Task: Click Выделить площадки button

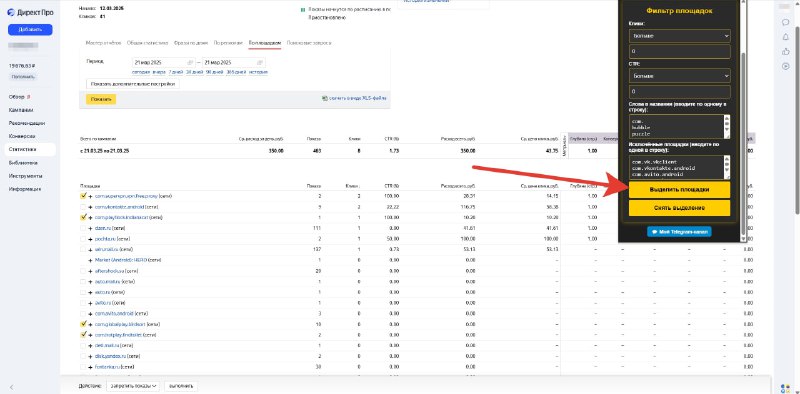Action: [x=680, y=190]
